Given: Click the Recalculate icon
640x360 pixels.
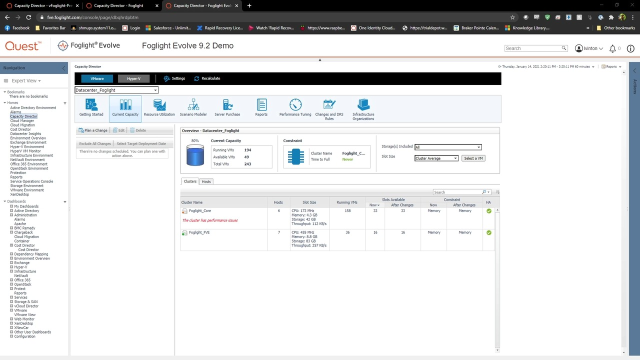Looking at the screenshot, I should click(x=196, y=78).
